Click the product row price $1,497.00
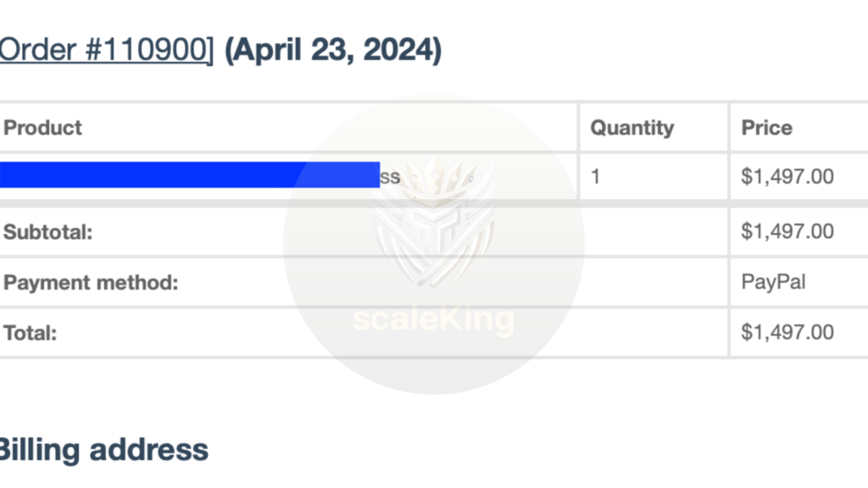The image size is (868, 488). tap(787, 176)
